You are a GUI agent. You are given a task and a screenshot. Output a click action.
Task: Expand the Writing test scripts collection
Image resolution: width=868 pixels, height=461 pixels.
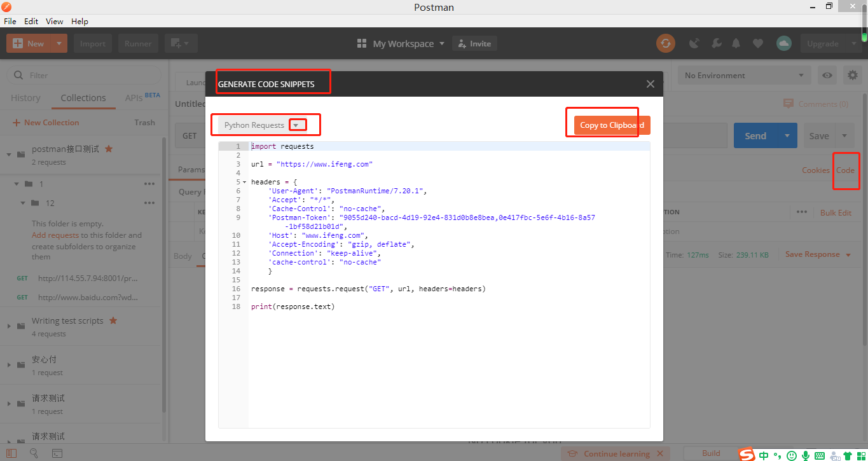pos(10,326)
